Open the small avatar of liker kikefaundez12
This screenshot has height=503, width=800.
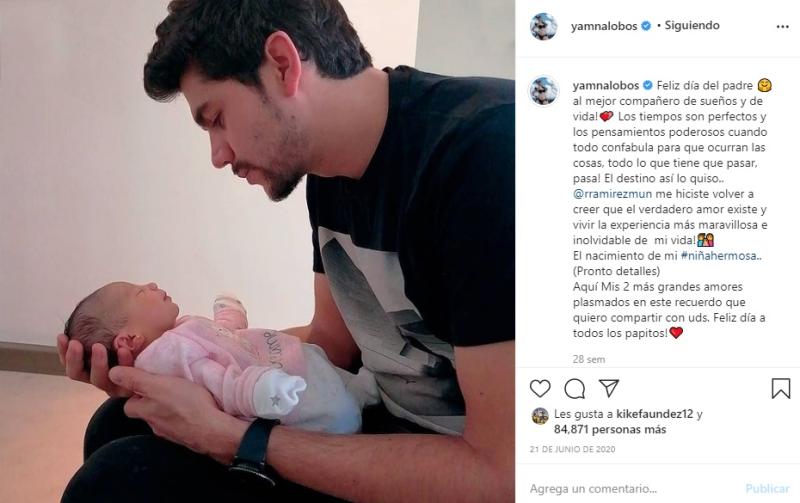(x=540, y=416)
